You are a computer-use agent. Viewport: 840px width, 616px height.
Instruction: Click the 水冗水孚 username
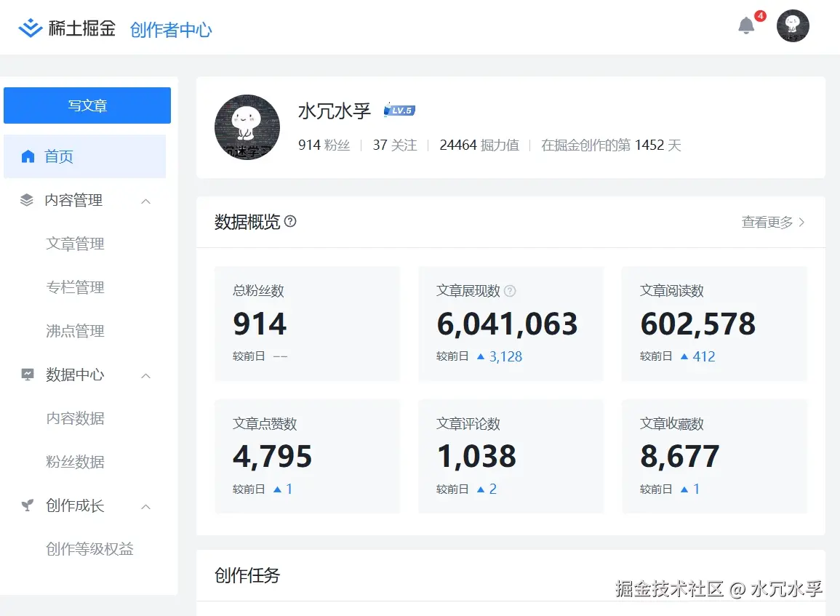click(x=335, y=111)
